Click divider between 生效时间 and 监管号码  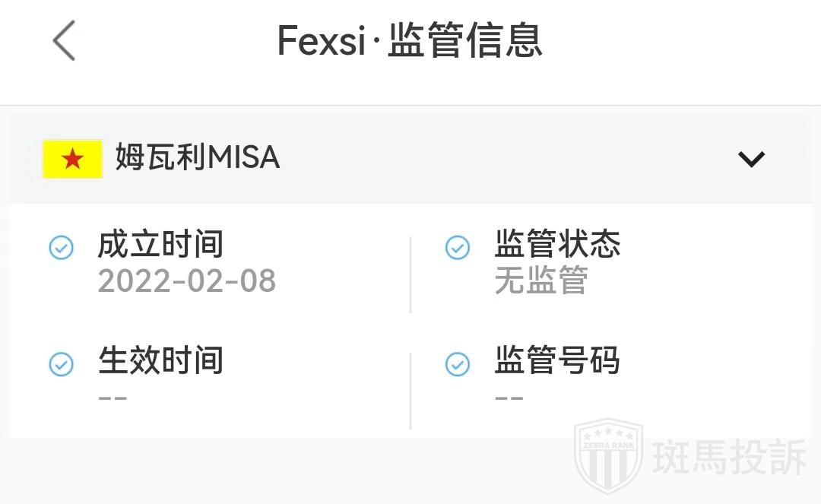(x=410, y=391)
